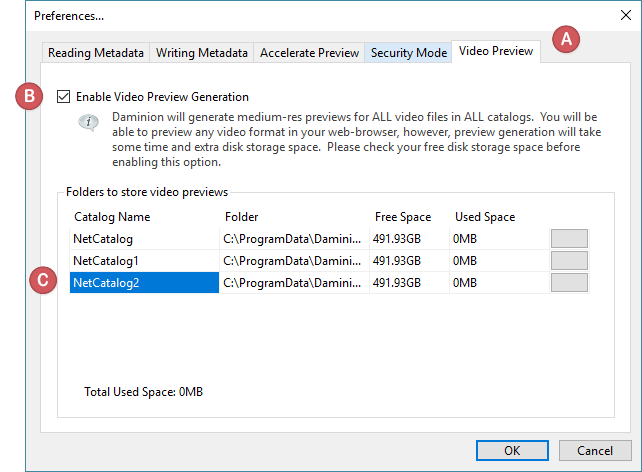Select the NetCatalog catalog row
This screenshot has height=472, width=642.
[x=103, y=239]
